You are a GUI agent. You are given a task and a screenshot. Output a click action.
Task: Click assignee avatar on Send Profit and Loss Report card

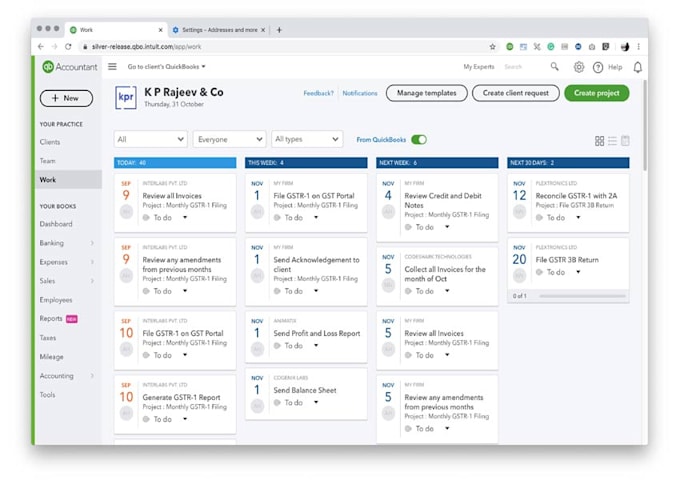(257, 349)
